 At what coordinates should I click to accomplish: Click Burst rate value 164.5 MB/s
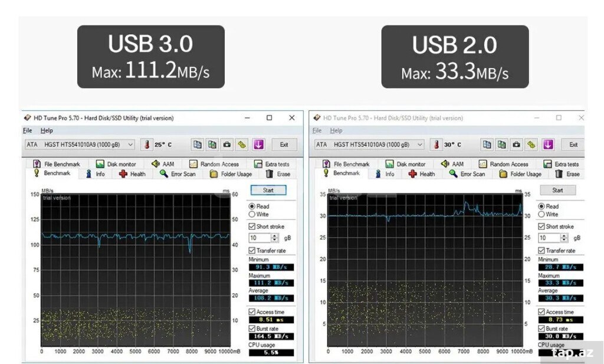[271, 336]
